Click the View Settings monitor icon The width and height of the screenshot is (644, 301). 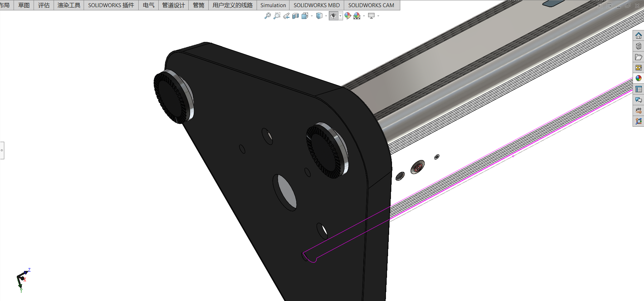371,16
